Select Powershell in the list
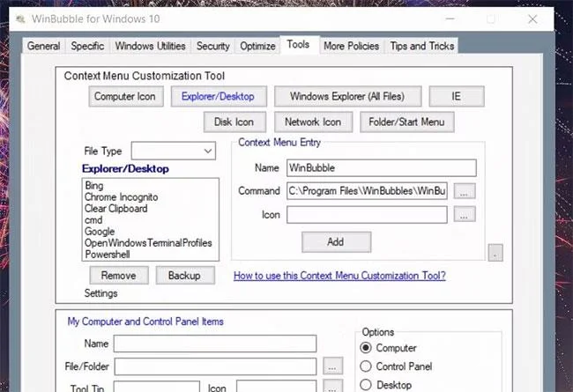 108,255
